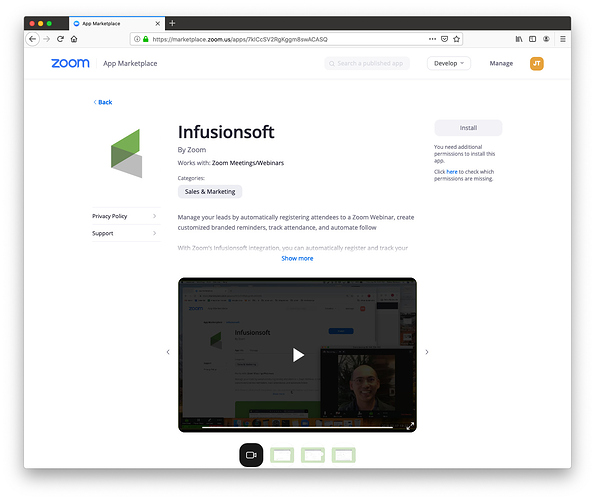The image size is (595, 500).
Task: Focus the Search a published app field
Action: pos(367,63)
